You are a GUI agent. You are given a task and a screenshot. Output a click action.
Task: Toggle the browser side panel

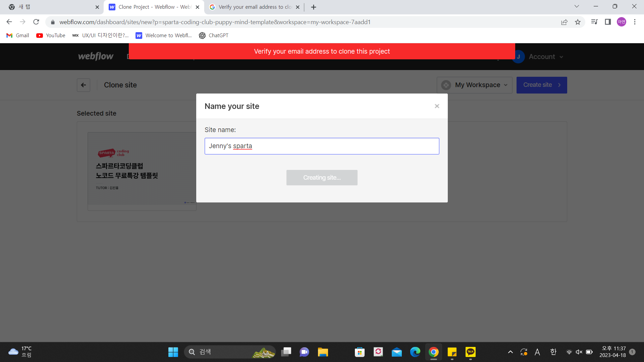click(608, 22)
